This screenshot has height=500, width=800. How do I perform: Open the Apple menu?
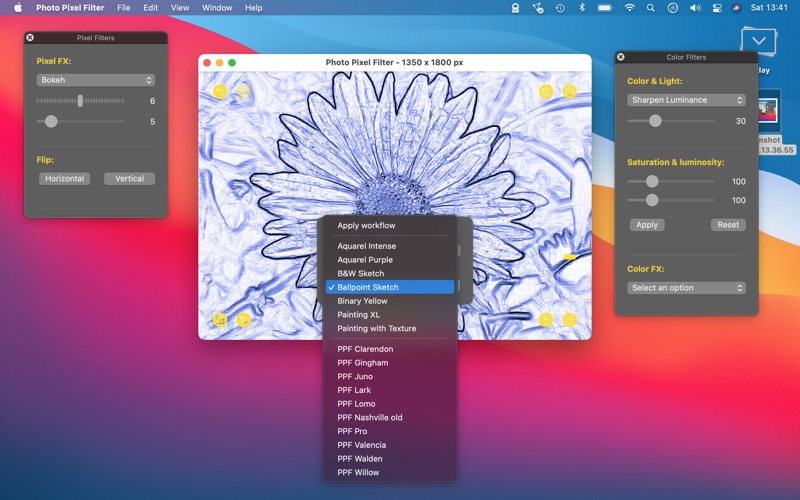18,8
